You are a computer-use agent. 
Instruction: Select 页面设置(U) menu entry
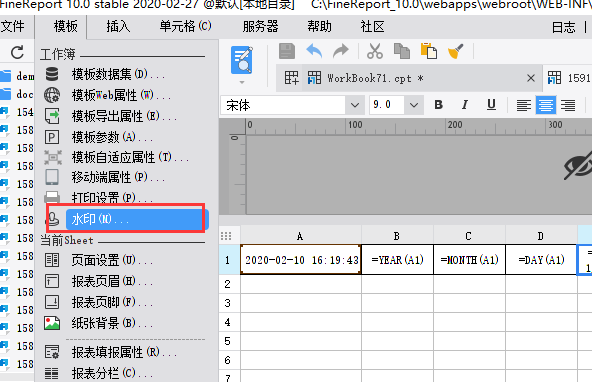[112, 260]
